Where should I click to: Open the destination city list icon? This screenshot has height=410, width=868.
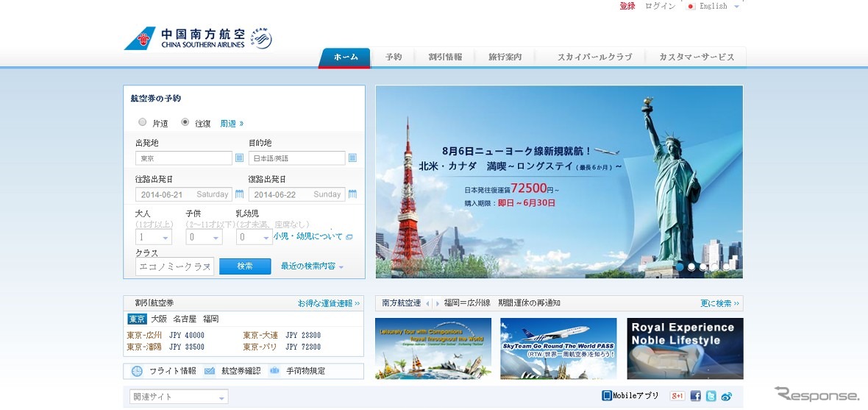352,158
